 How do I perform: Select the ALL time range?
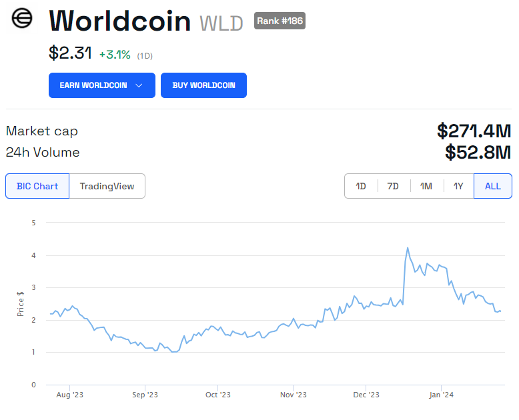tap(493, 186)
